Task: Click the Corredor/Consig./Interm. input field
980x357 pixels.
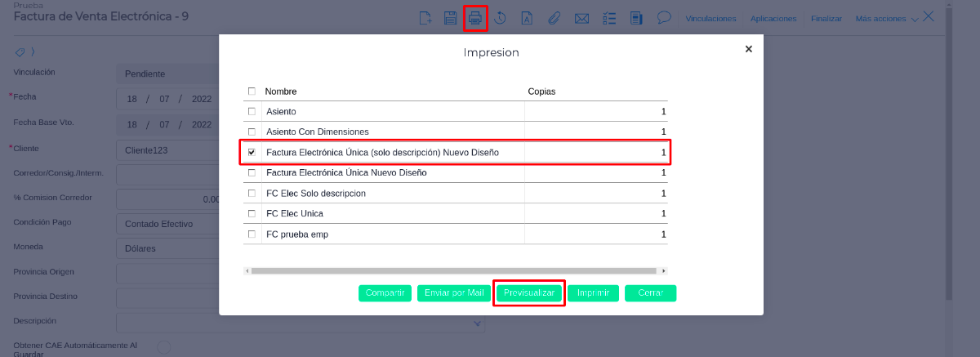Action: [167, 174]
